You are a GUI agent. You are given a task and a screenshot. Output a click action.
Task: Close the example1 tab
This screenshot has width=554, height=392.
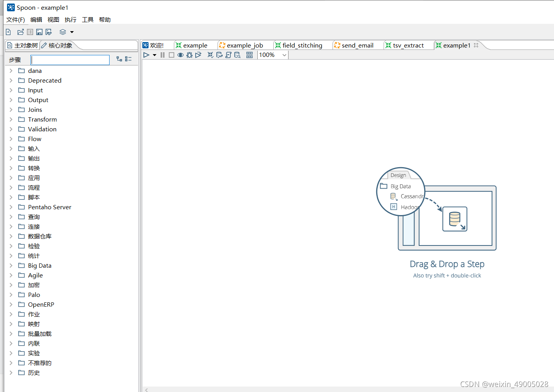tap(476, 45)
